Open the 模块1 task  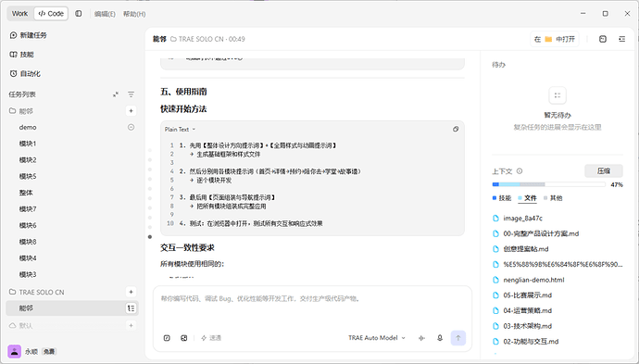coord(28,144)
